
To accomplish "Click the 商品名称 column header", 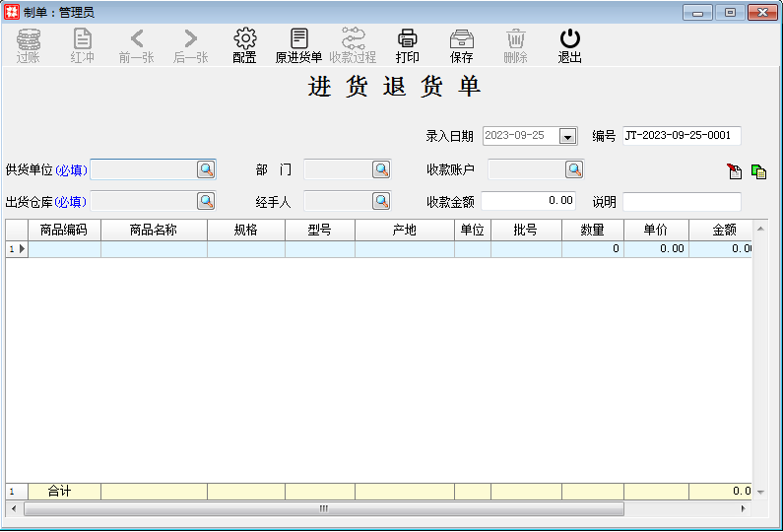I will pos(154,230).
